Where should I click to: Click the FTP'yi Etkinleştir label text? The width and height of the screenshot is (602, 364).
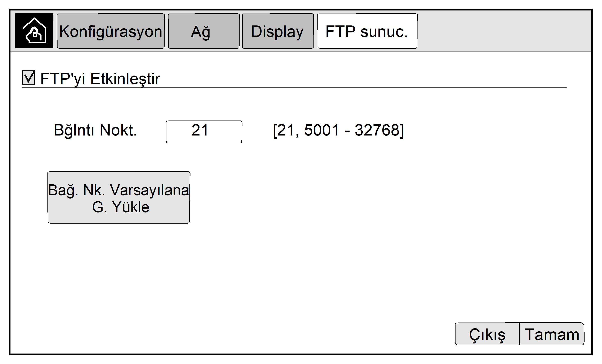100,79
